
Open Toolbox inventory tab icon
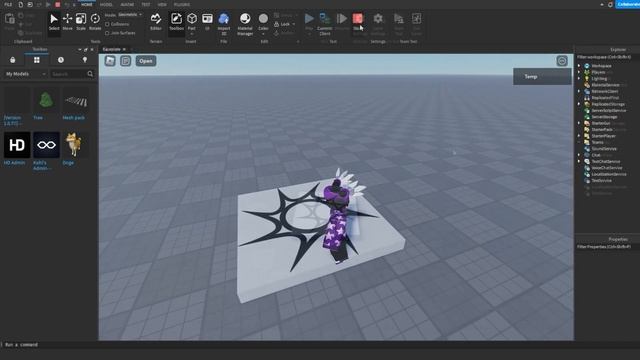click(x=13, y=60)
